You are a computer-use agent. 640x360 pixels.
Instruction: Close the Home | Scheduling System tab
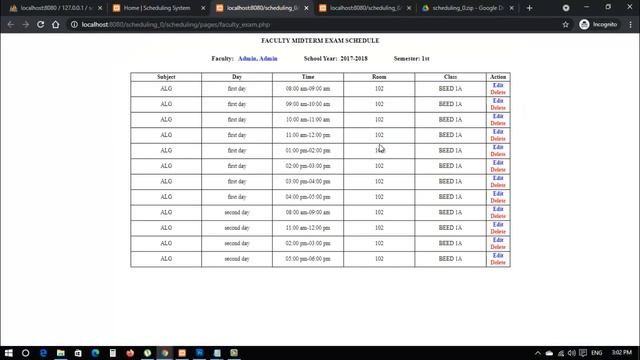coord(203,8)
